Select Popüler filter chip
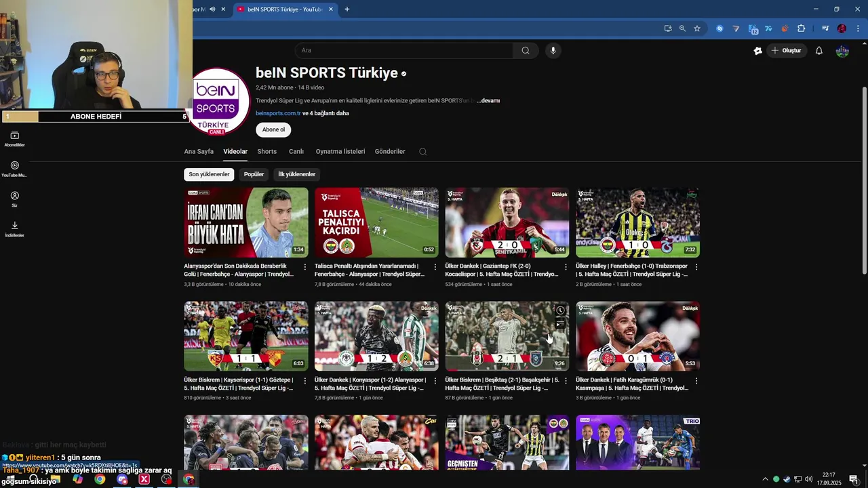Image resolution: width=868 pixels, height=488 pixels. point(254,175)
